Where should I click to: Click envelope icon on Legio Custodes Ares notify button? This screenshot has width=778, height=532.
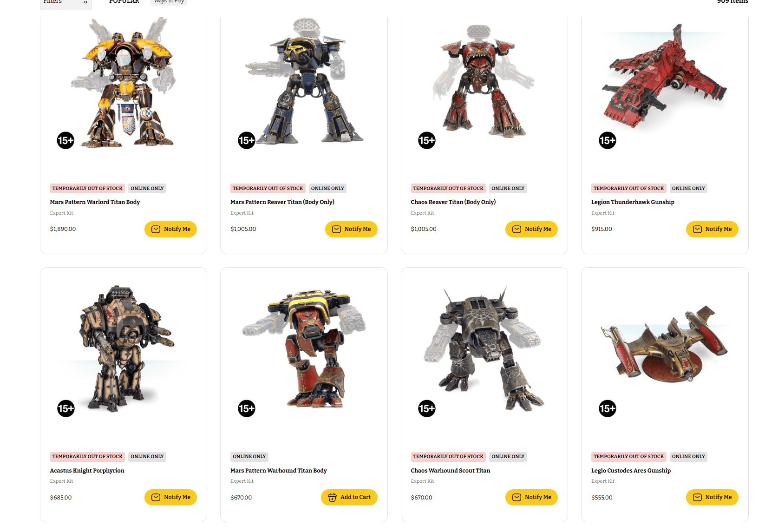coord(697,497)
